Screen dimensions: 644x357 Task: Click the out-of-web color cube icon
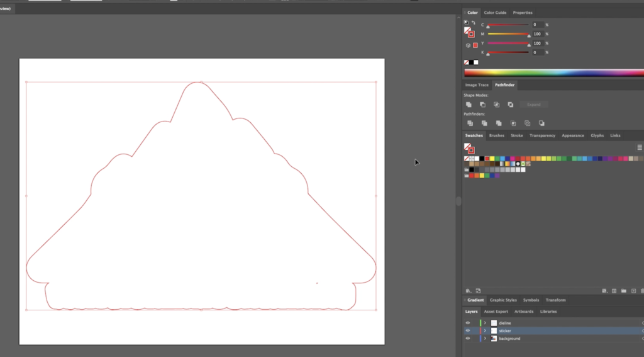coord(468,45)
